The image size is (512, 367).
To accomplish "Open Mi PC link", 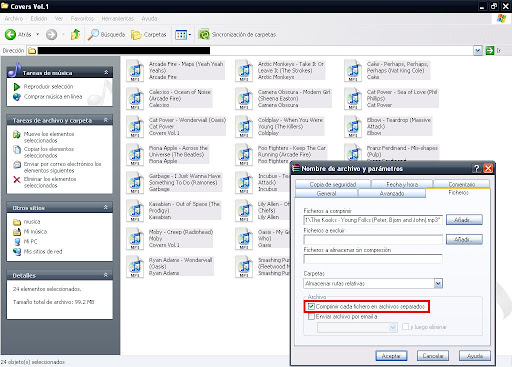I will (x=30, y=242).
